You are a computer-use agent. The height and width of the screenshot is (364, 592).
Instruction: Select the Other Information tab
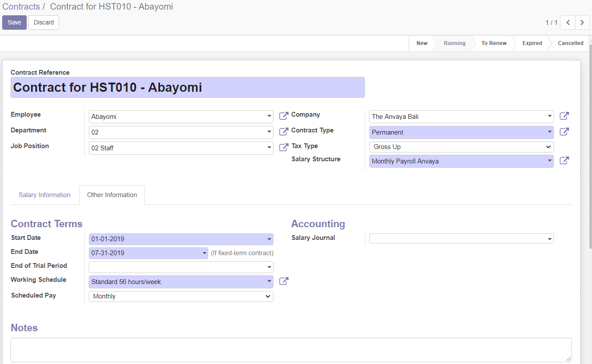(112, 195)
